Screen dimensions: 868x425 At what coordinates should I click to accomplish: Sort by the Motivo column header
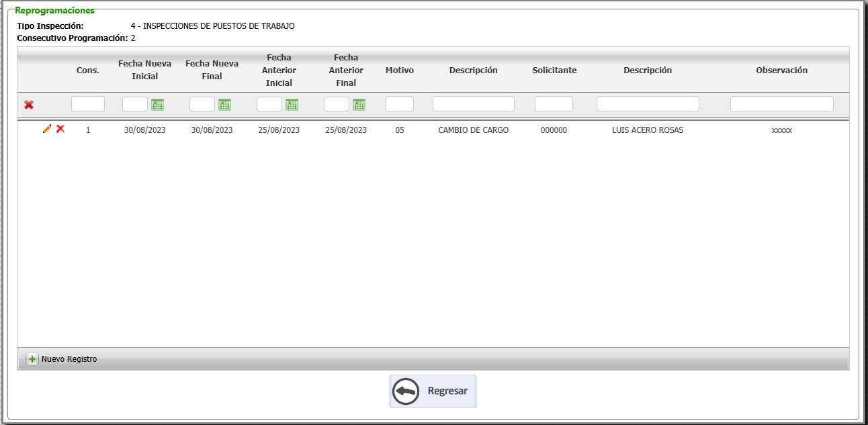pos(400,70)
